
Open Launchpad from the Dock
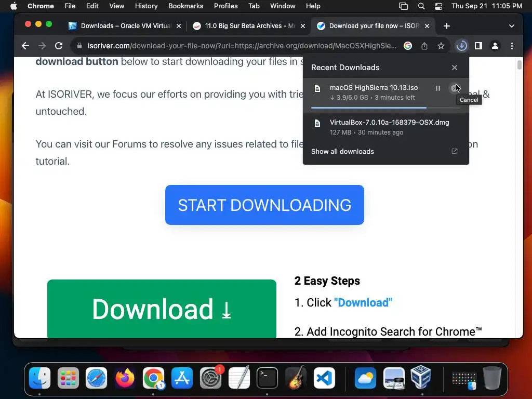point(68,378)
